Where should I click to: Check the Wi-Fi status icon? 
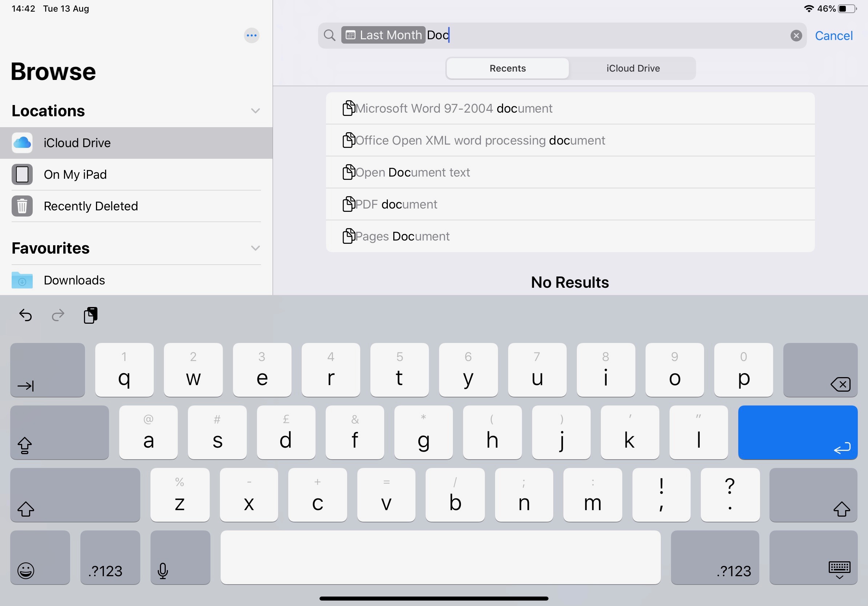coord(808,8)
